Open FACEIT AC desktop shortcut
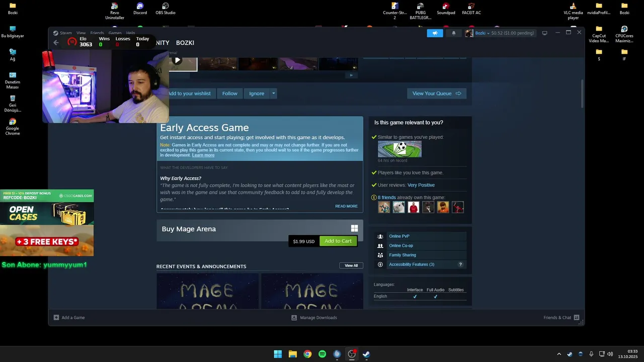Image resolution: width=644 pixels, height=362 pixels. tap(471, 9)
